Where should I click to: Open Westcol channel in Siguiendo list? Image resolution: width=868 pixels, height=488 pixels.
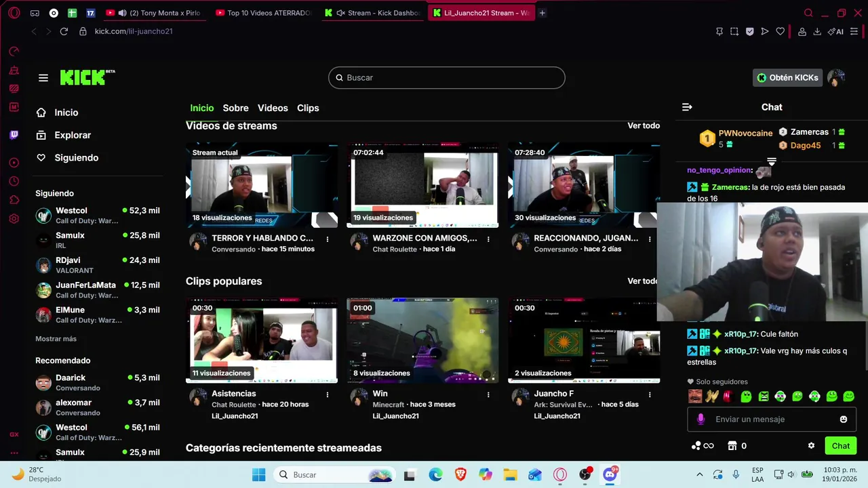tap(98, 216)
